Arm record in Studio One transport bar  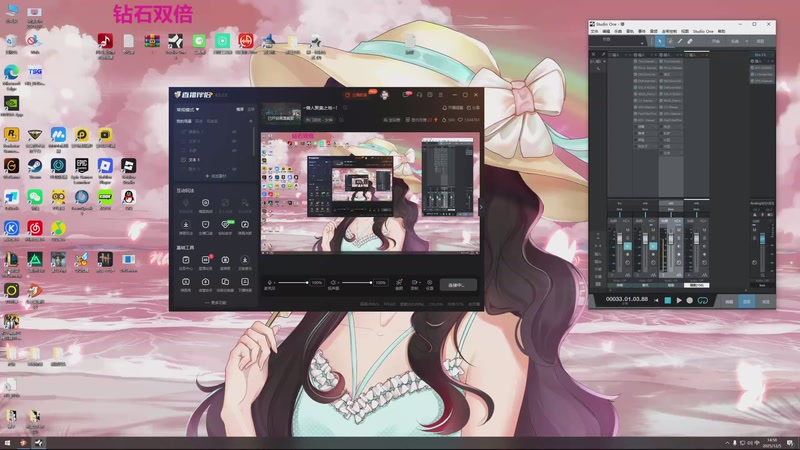pos(690,301)
